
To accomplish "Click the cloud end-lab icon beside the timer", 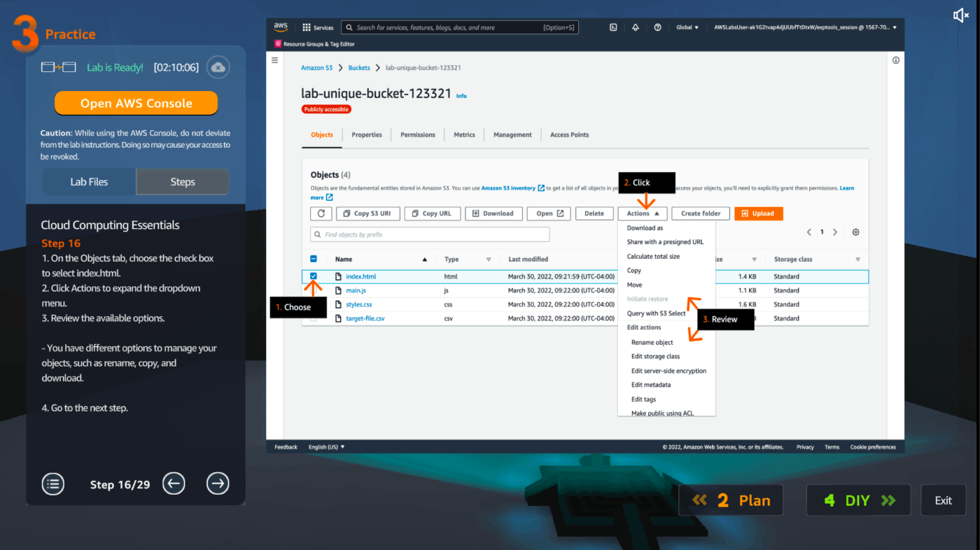I will (x=218, y=67).
